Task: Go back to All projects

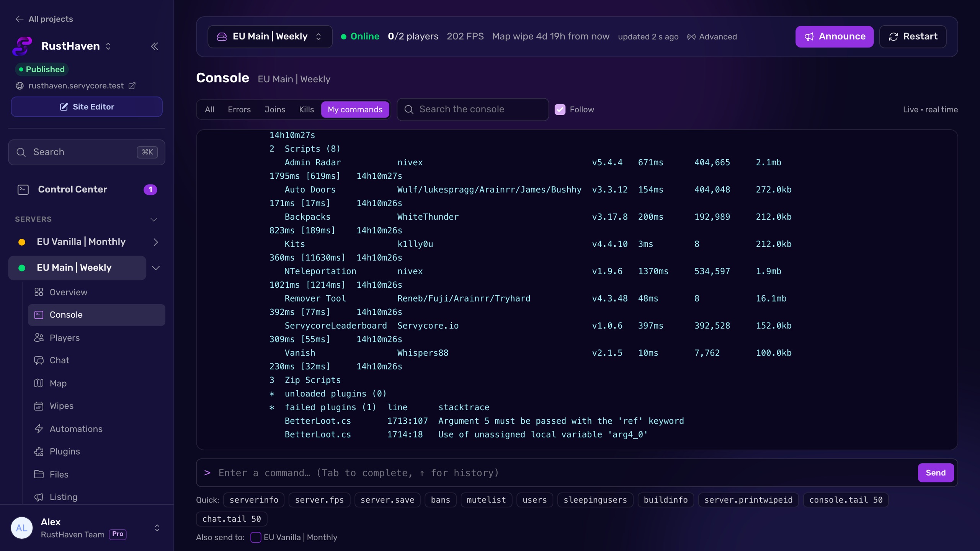Action: (44, 19)
